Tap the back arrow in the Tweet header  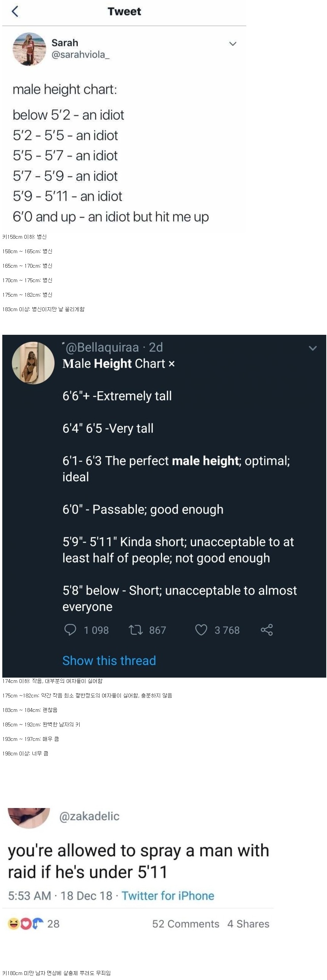(15, 11)
